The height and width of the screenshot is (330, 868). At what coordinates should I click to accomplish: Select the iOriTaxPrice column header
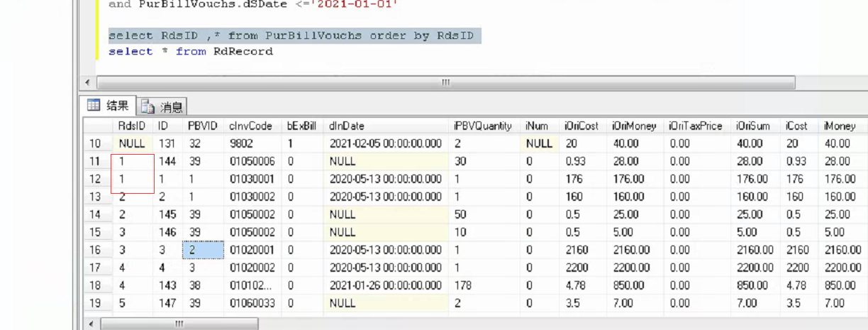click(698, 126)
